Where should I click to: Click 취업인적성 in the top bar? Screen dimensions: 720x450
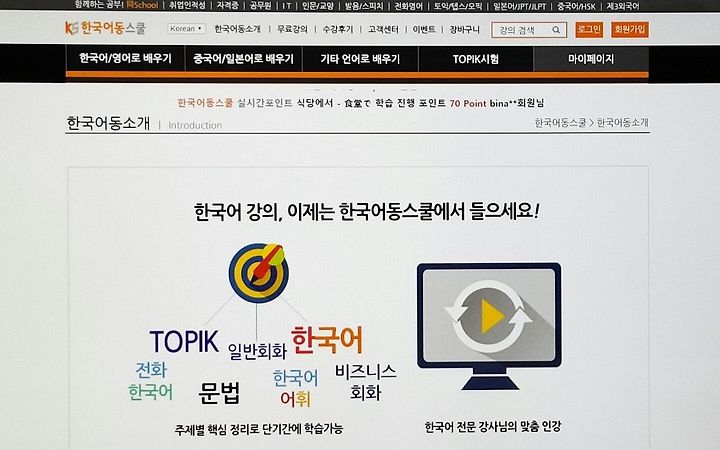187,6
